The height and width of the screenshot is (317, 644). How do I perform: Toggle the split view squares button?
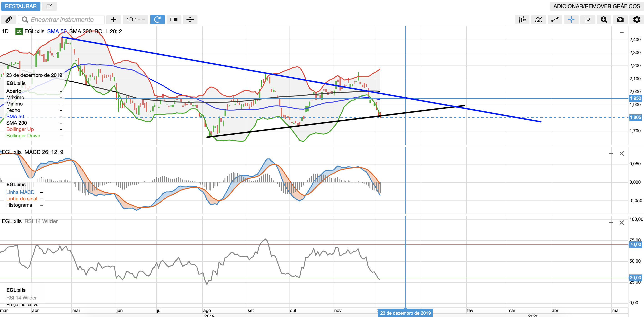tap(174, 20)
